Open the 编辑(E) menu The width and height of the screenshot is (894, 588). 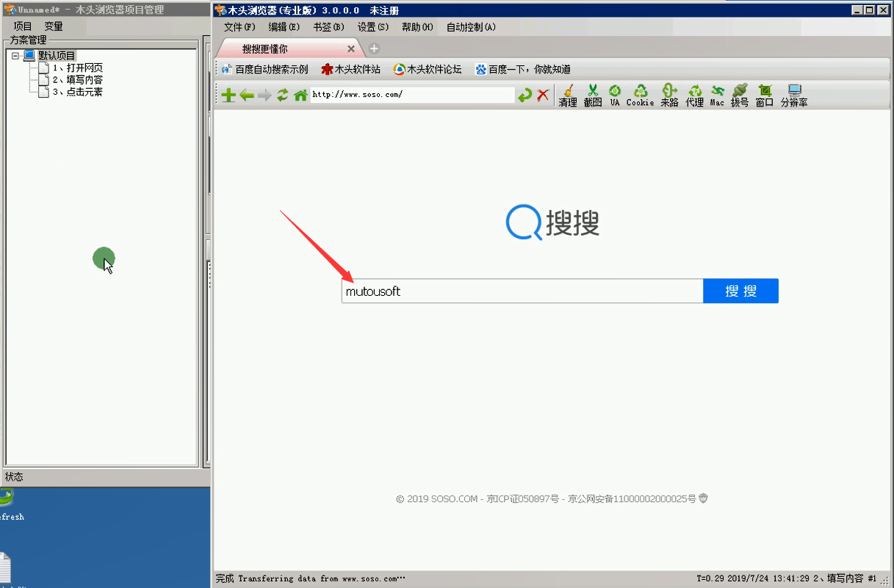(284, 26)
